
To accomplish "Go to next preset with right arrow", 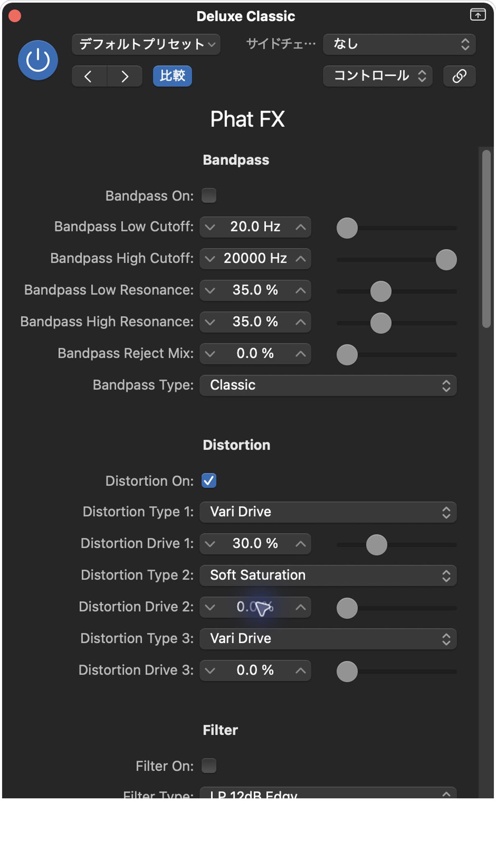I will click(125, 76).
